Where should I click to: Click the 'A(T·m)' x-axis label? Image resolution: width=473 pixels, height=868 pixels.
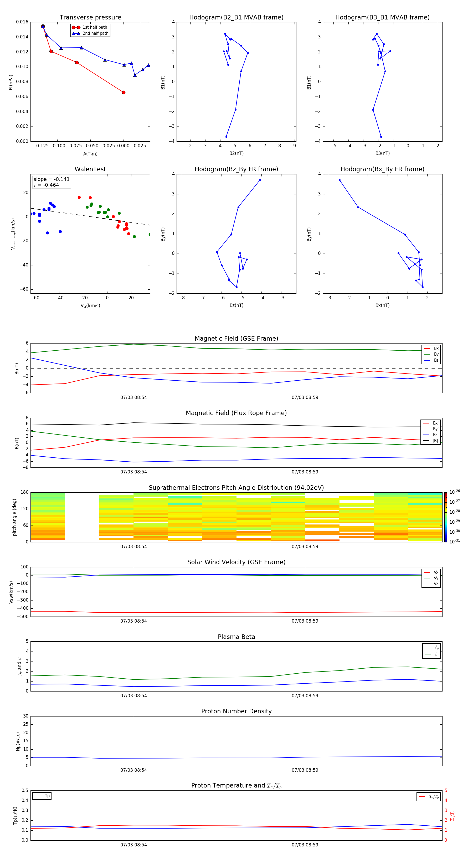[x=90, y=154]
